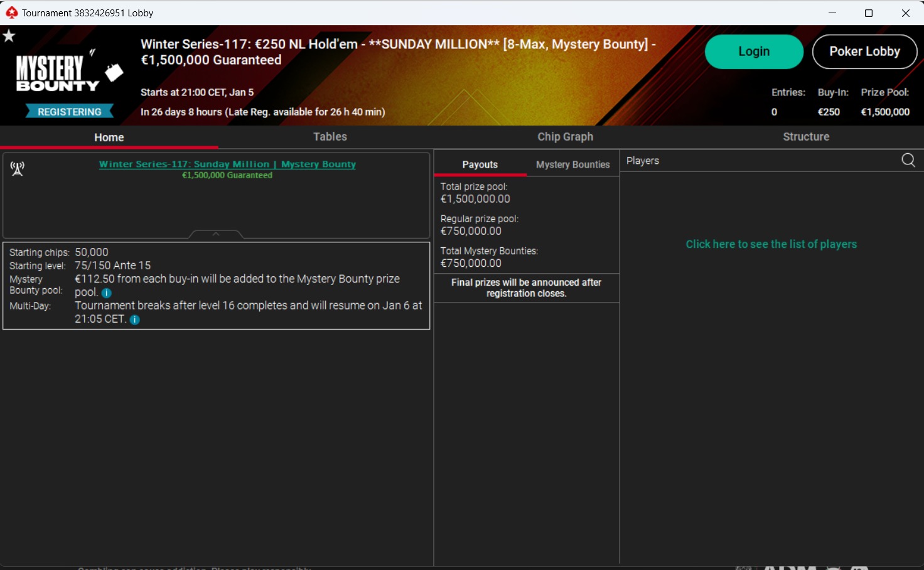Click the window title Tournament 3832426951 Lobby
The width and height of the screenshot is (924, 570).
[87, 13]
